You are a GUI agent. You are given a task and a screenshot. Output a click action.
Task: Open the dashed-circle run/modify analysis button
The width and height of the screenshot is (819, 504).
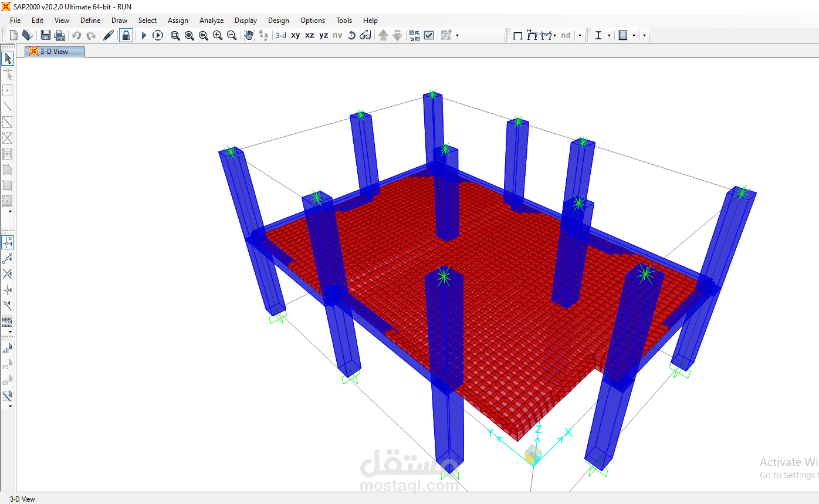(x=158, y=35)
